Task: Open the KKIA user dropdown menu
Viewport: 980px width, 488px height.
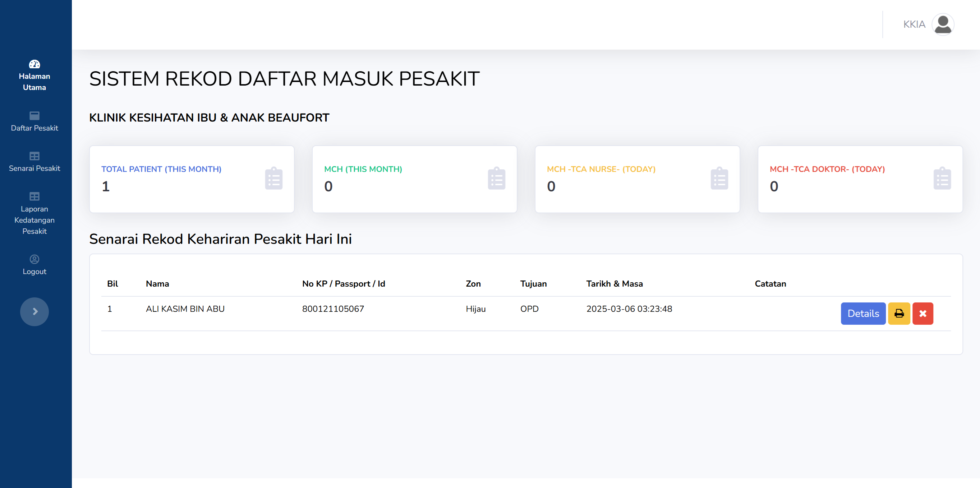Action: point(914,24)
